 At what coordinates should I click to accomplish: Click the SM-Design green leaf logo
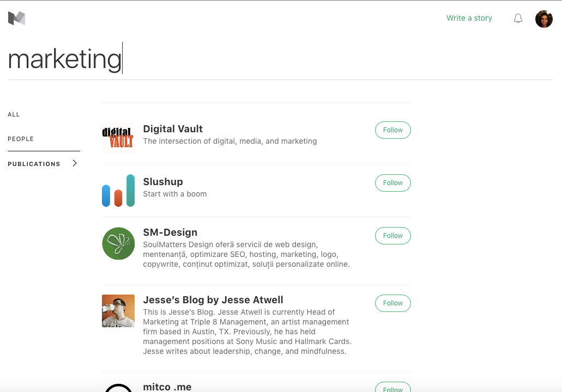[x=118, y=243]
